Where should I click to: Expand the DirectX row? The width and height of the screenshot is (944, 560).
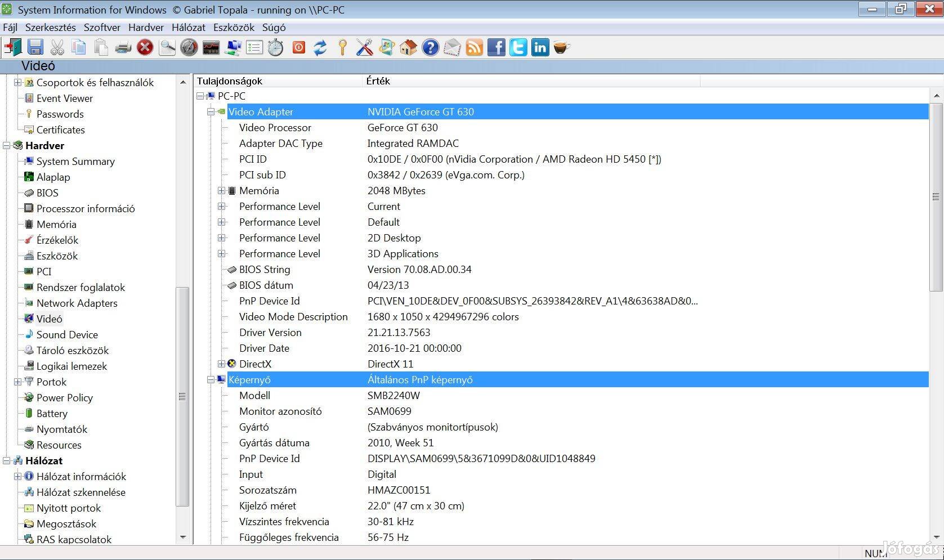(x=221, y=364)
